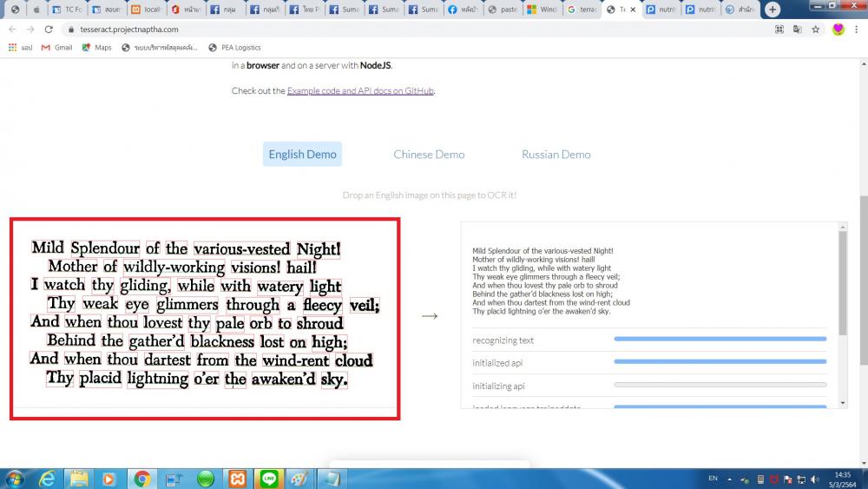Open the purple heart profile avatar
The height and width of the screenshot is (489, 868).
click(x=838, y=30)
